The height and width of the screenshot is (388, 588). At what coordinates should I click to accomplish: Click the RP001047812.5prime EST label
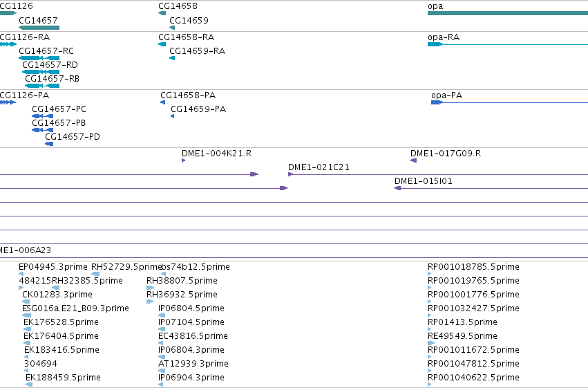(x=473, y=364)
